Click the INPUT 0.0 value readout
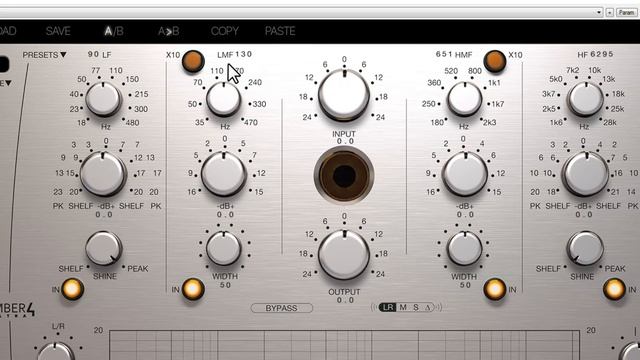640x360 pixels. coord(345,142)
